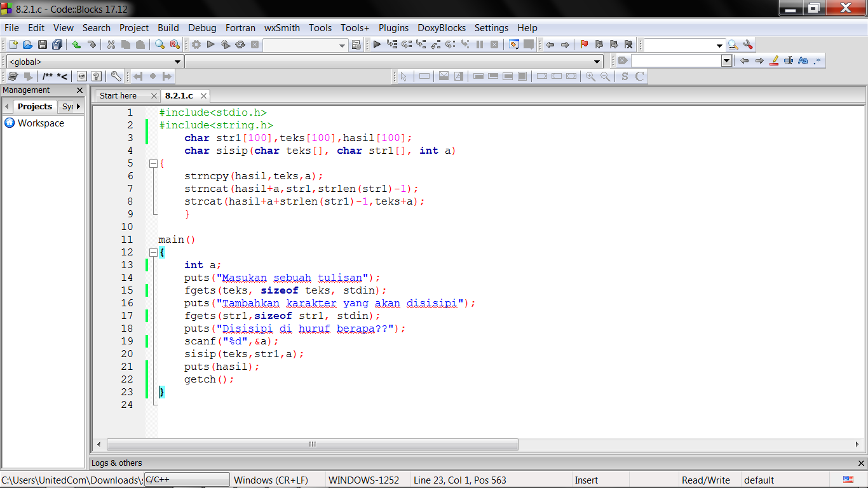868x488 pixels.
Task: Close the Management panel
Action: (79, 90)
